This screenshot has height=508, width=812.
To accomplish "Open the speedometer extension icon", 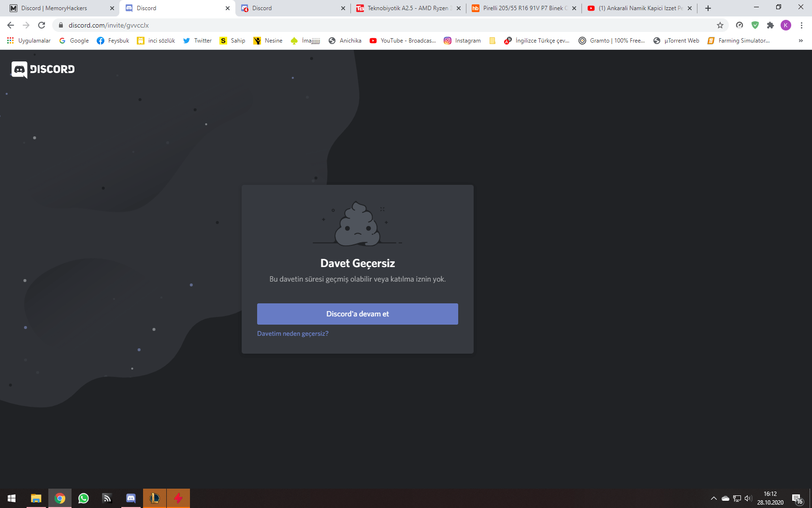I will click(x=739, y=25).
